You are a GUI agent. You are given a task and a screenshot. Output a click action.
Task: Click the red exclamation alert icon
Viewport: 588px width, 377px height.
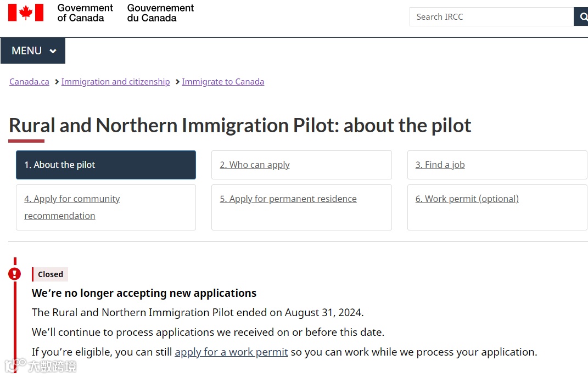coord(15,273)
